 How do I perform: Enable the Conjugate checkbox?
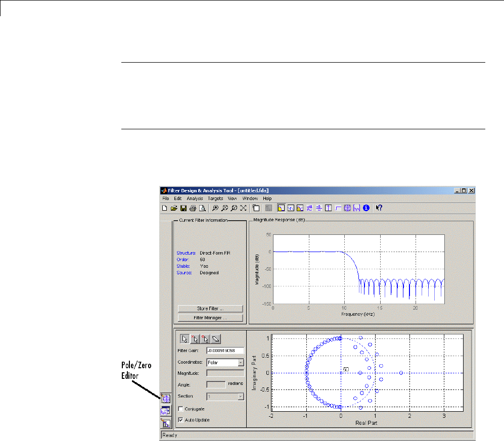click(180, 409)
